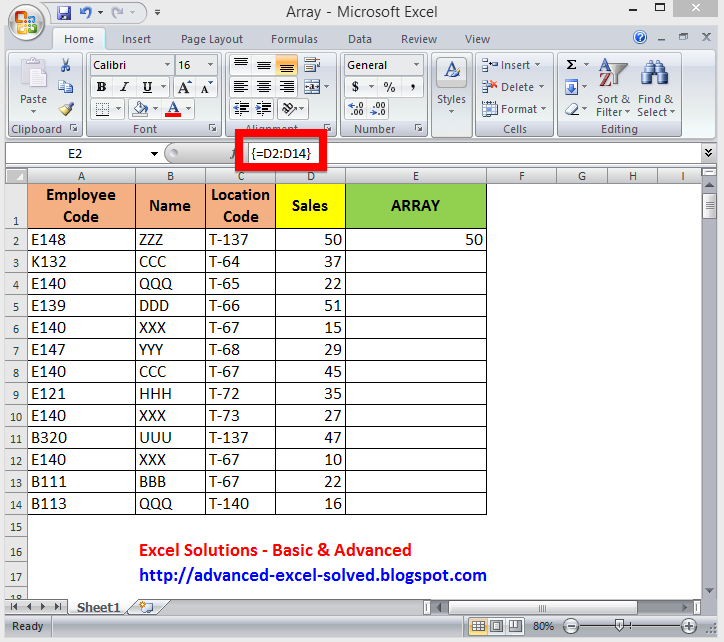
Task: Apply percent style formatting
Action: (x=389, y=87)
